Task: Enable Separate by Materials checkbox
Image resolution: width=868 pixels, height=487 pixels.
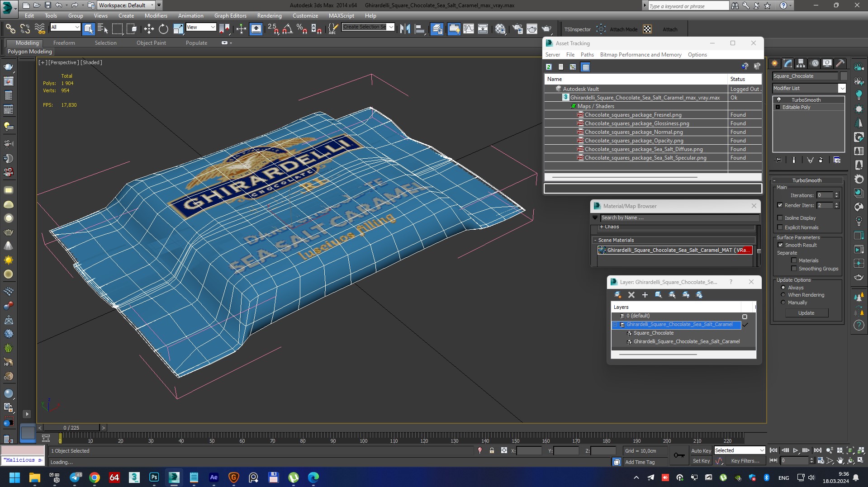Action: click(794, 260)
